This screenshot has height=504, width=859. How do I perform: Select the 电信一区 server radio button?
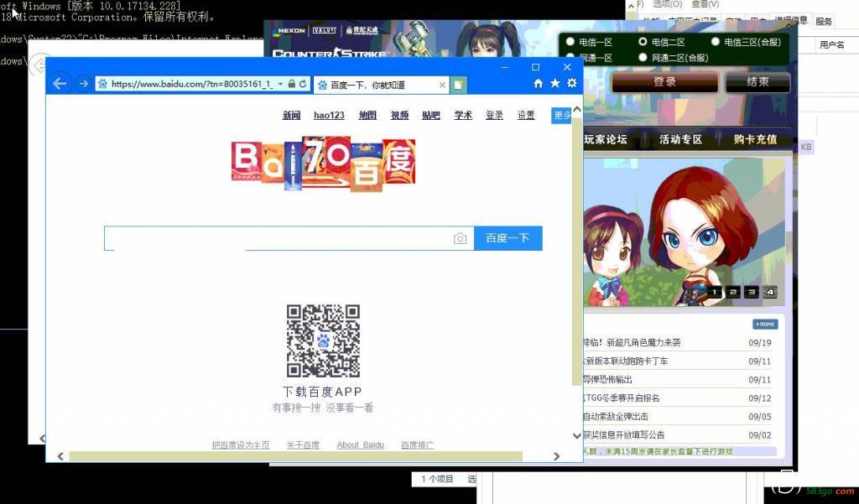570,42
